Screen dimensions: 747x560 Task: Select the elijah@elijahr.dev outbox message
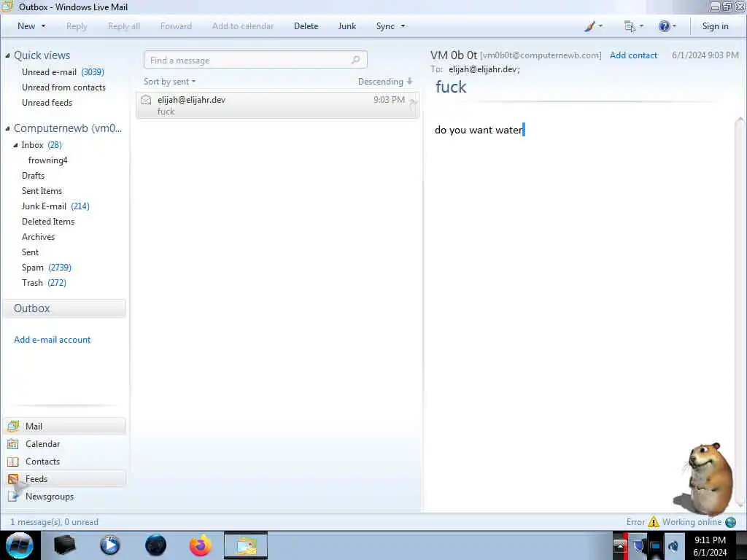tap(277, 105)
